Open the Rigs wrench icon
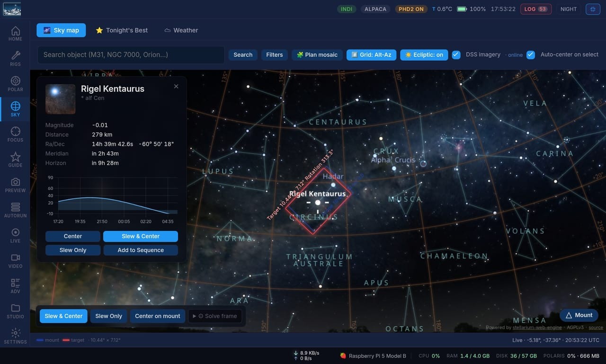 [15, 59]
